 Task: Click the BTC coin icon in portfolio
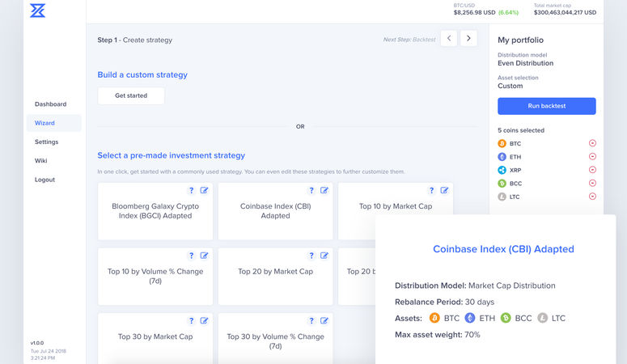tap(502, 143)
